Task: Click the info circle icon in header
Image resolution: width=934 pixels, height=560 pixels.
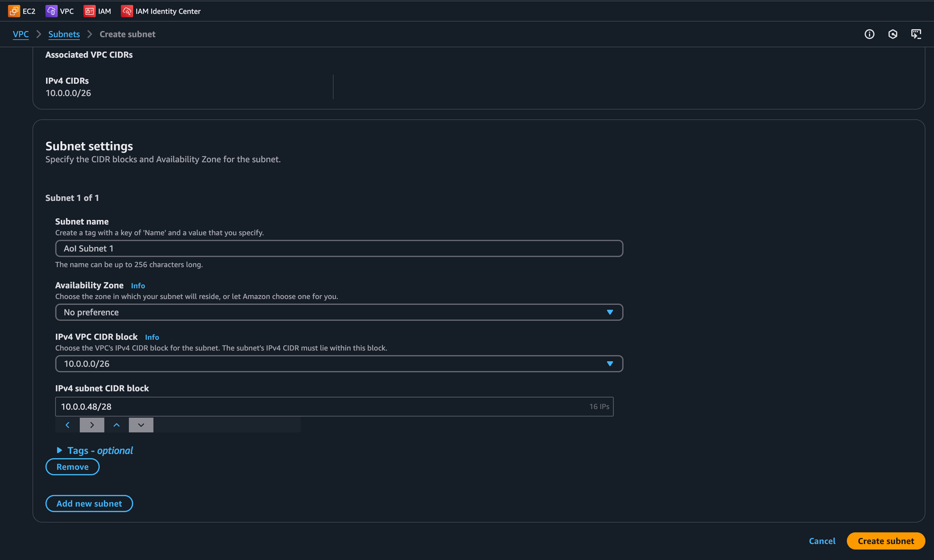Action: (869, 34)
